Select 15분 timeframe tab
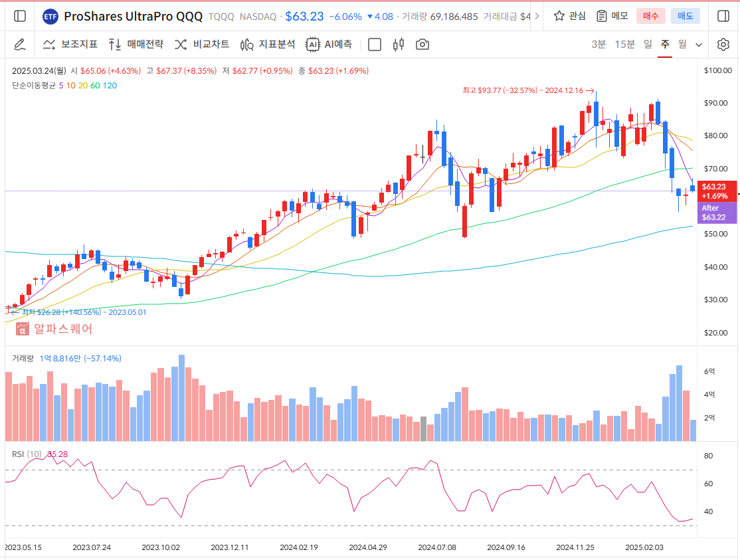Screen dimensions: 740x560 click(x=624, y=45)
